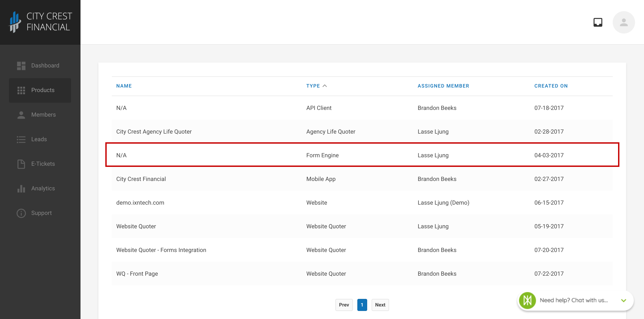Open the user profile avatar
Screen dimensions: 644x319
click(623, 22)
